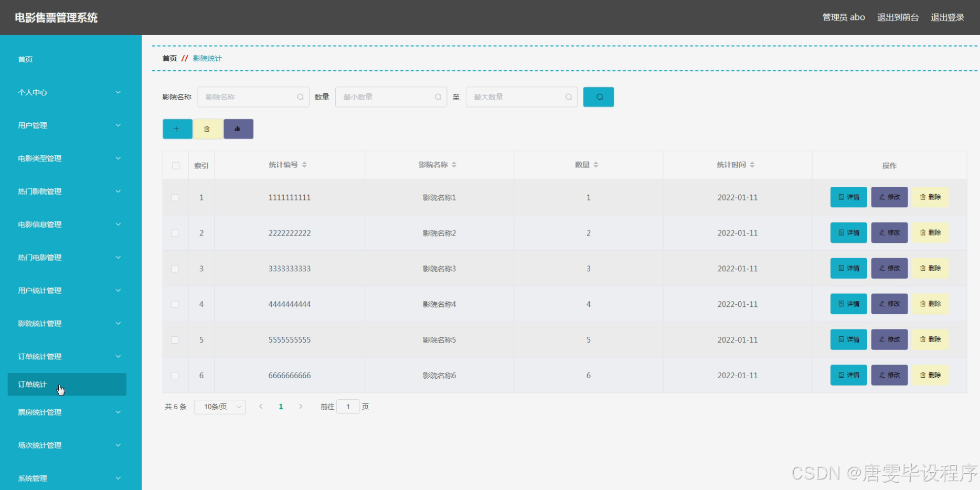Select 订单统计 submenu item
Image resolution: width=980 pixels, height=490 pixels.
click(67, 385)
